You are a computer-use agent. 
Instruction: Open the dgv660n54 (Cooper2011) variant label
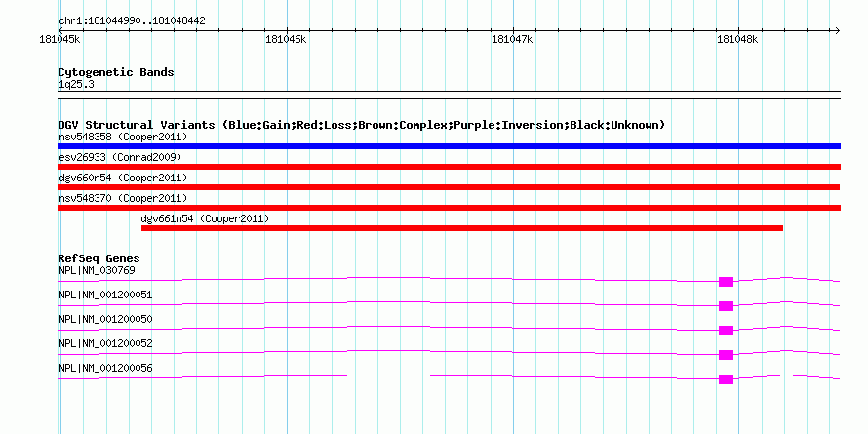point(123,178)
